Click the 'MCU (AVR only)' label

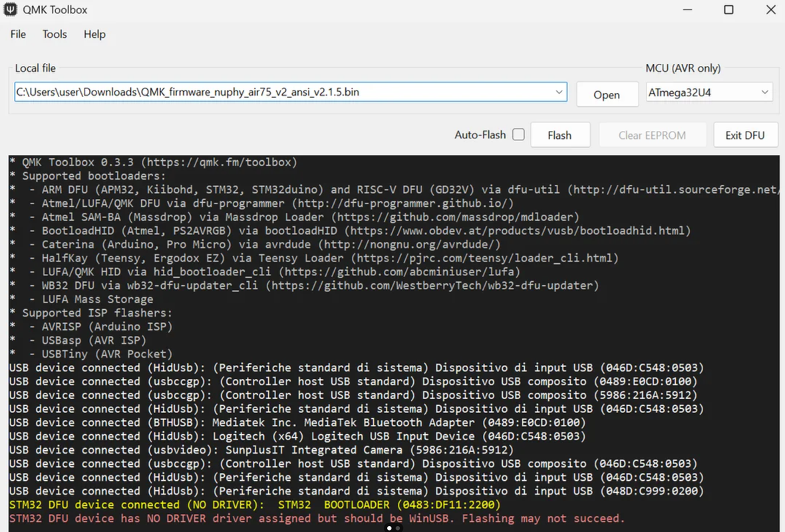683,68
